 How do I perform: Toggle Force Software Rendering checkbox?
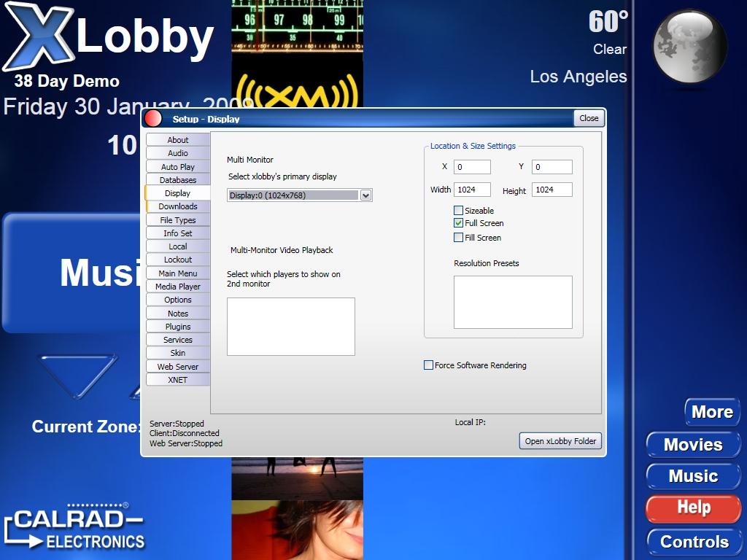(428, 365)
